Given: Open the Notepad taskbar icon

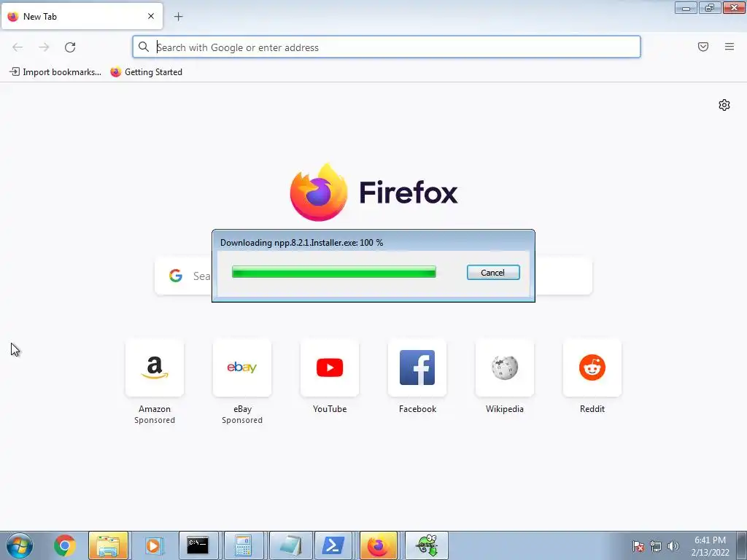Looking at the screenshot, I should [x=291, y=545].
